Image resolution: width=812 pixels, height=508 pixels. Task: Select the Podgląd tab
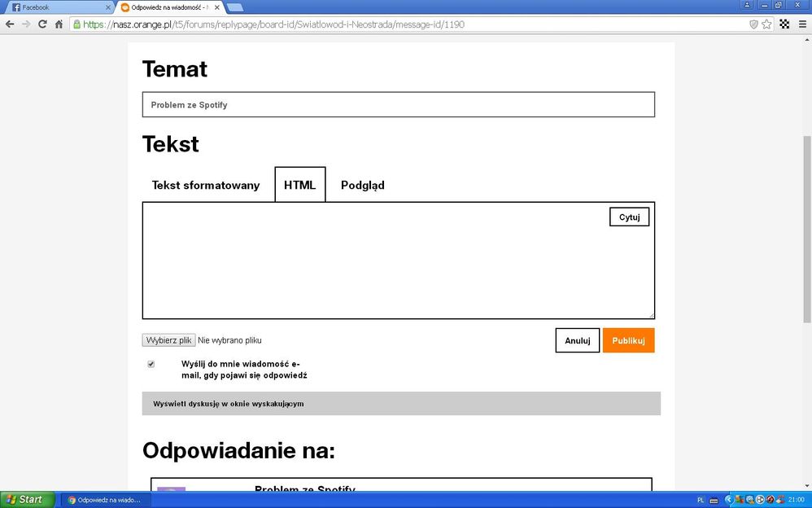(361, 185)
